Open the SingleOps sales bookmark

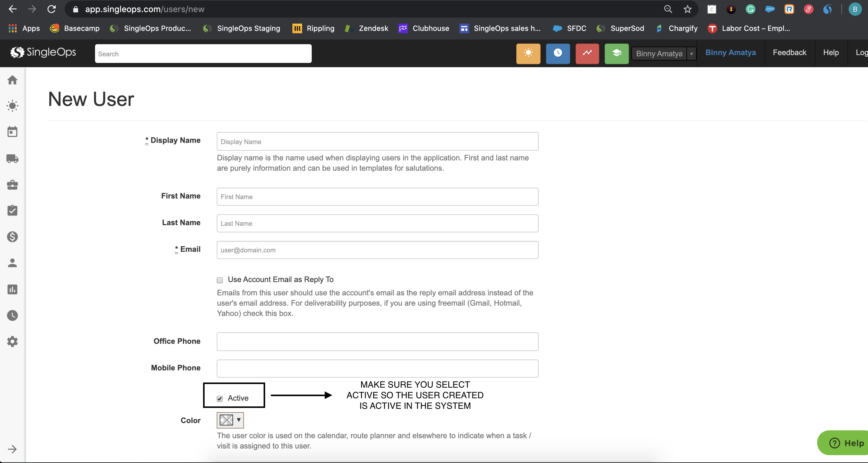click(500, 28)
